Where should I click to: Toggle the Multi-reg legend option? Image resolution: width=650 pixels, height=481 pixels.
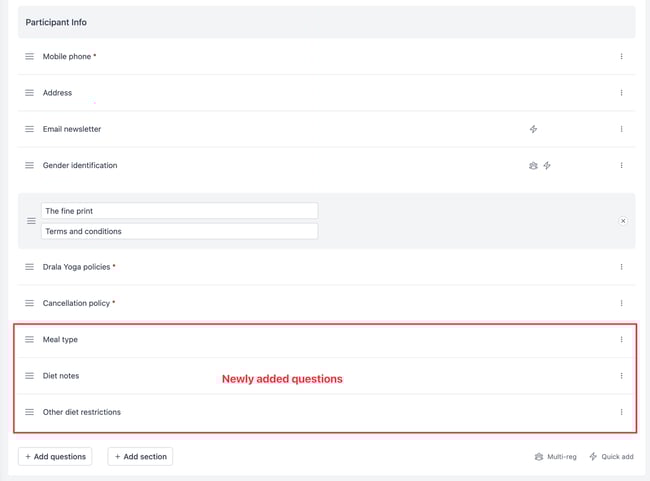coord(555,457)
